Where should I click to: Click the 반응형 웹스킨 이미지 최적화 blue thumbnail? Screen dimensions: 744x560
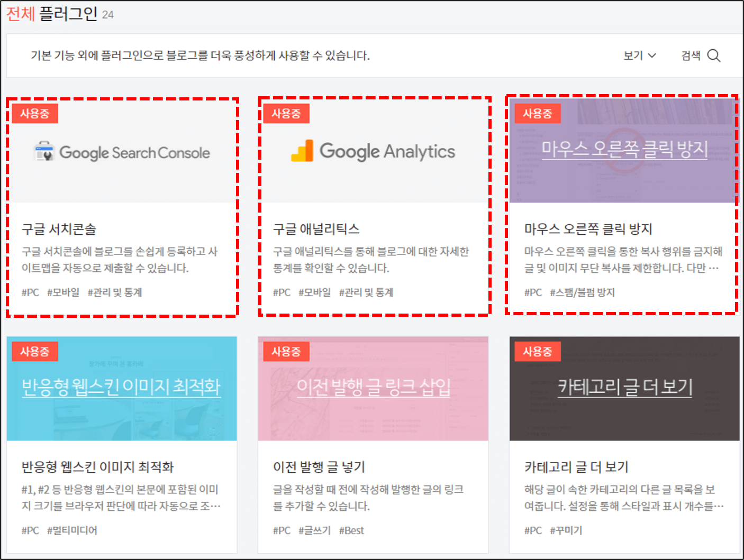(121, 389)
